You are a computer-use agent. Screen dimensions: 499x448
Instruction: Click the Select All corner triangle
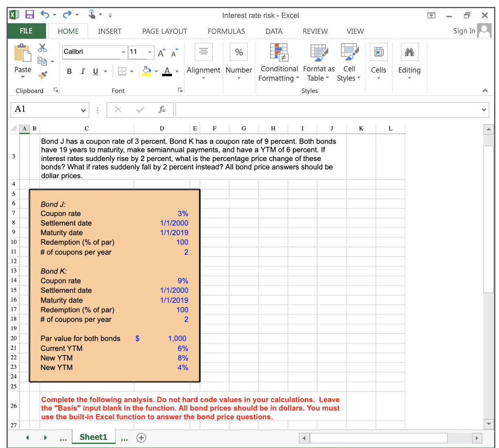[14, 128]
